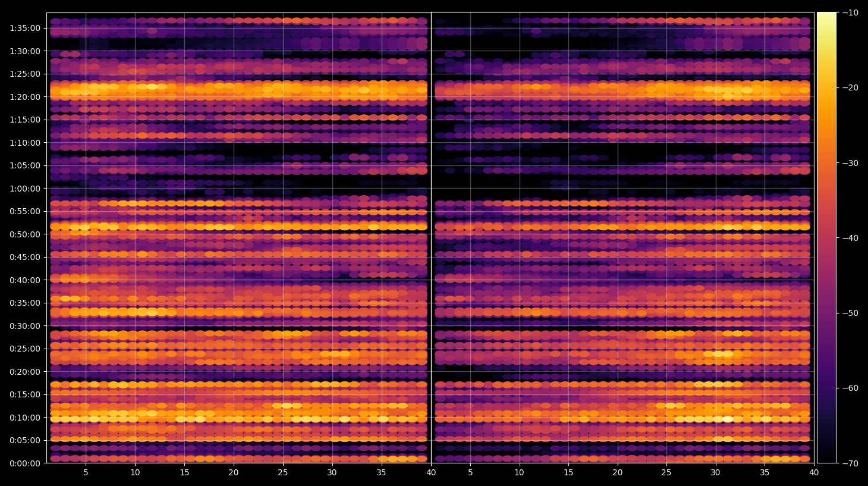Click the y-axis tick label "1:15:00"
The height and width of the screenshot is (486, 868).
pos(25,120)
